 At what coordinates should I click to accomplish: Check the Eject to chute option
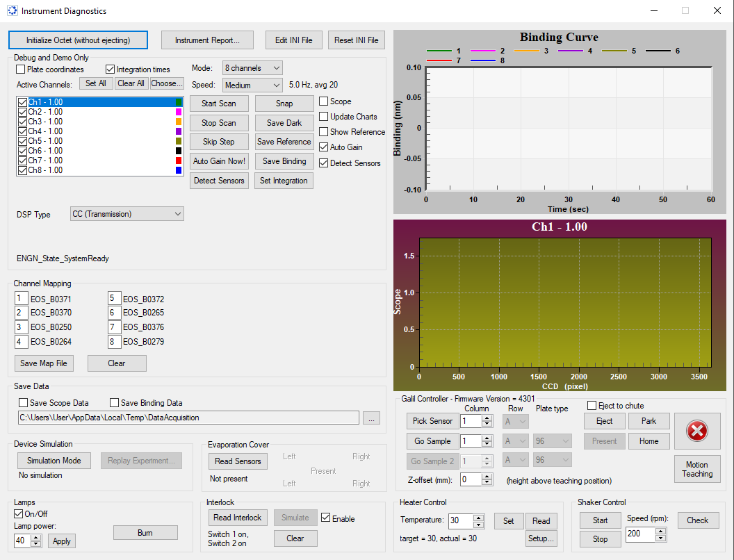592,406
